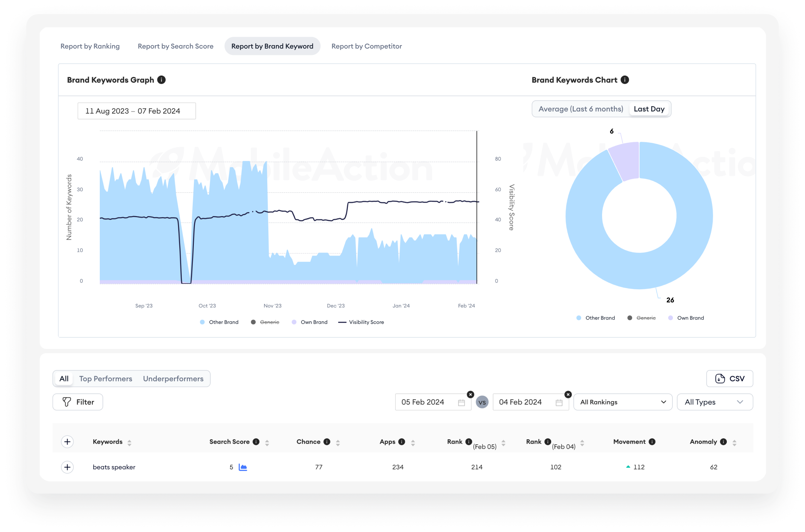Switch chart to Average (Last 6 months)

click(581, 109)
